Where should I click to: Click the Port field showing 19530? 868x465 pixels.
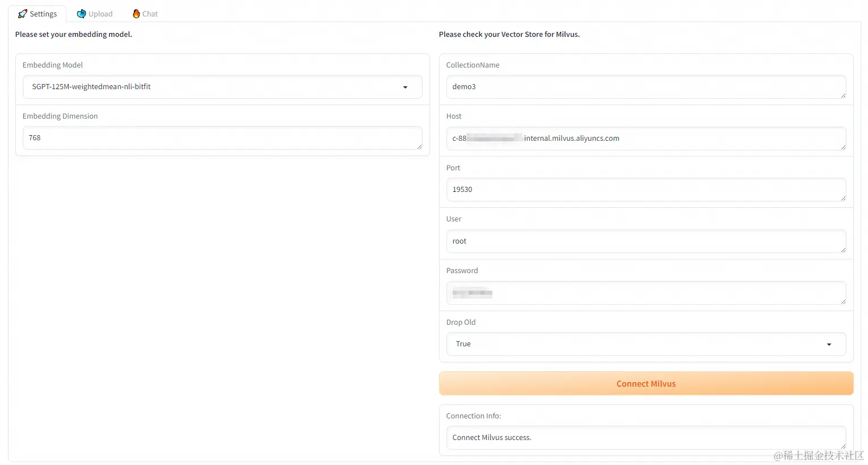click(x=646, y=190)
